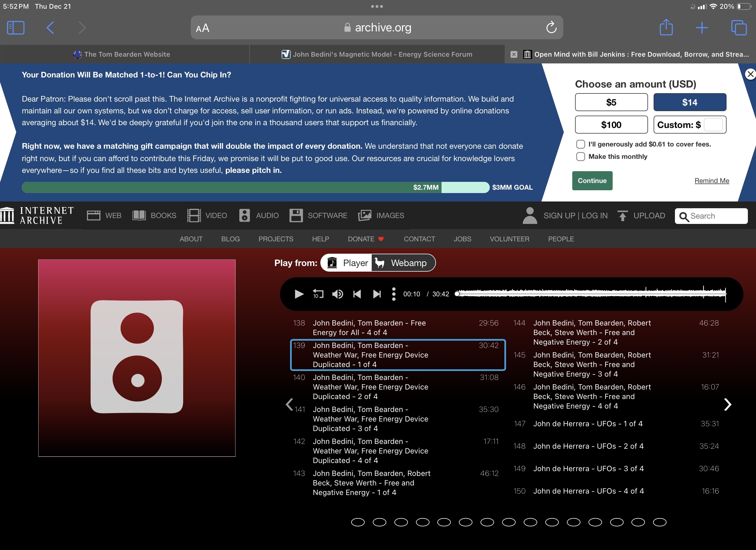Viewport: 756px width, 550px height.
Task: Open the Audio section
Action: coord(259,216)
